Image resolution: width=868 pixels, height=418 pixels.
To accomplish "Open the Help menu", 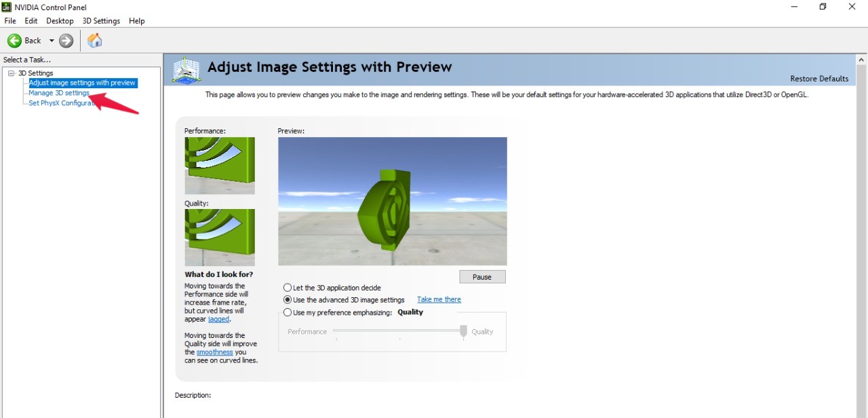I will pos(137,21).
